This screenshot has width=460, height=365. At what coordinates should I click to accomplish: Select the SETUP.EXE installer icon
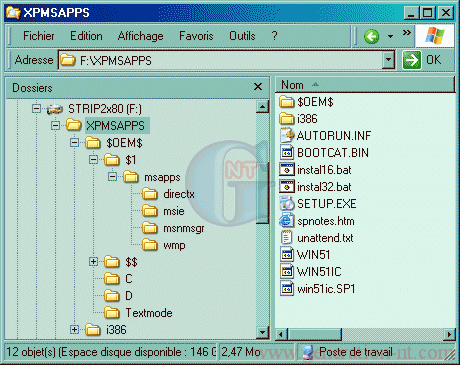coord(287,203)
